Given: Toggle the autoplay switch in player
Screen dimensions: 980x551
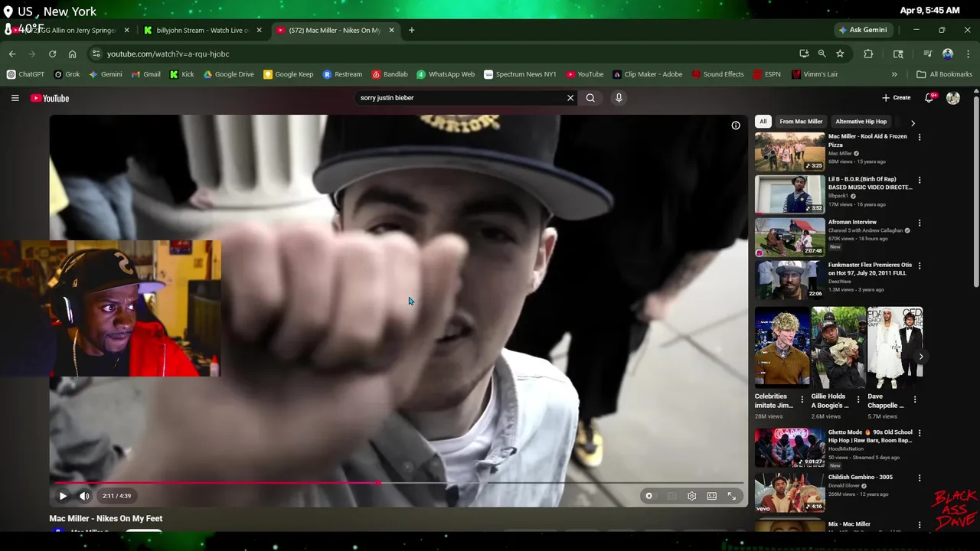Looking at the screenshot, I should pyautogui.click(x=648, y=496).
